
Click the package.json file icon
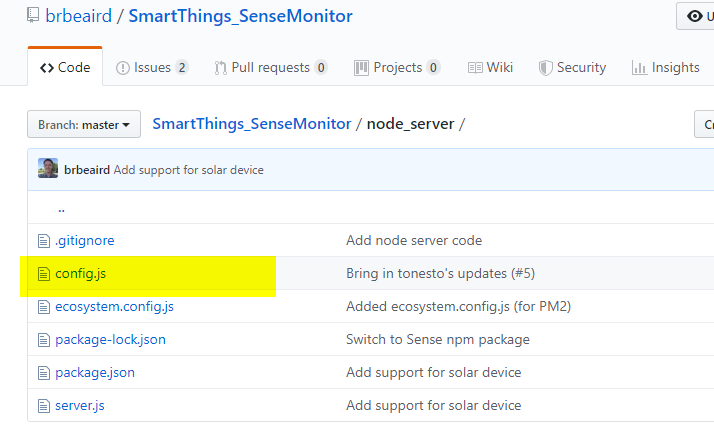pyautogui.click(x=43, y=372)
